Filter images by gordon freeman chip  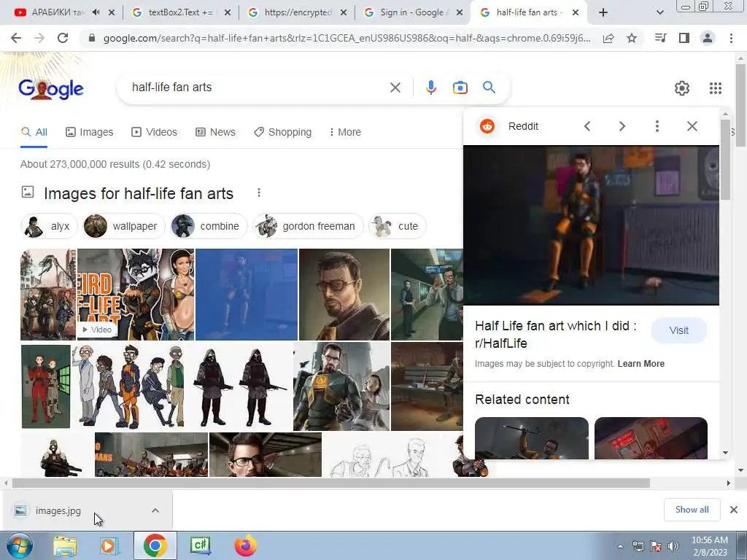point(309,226)
